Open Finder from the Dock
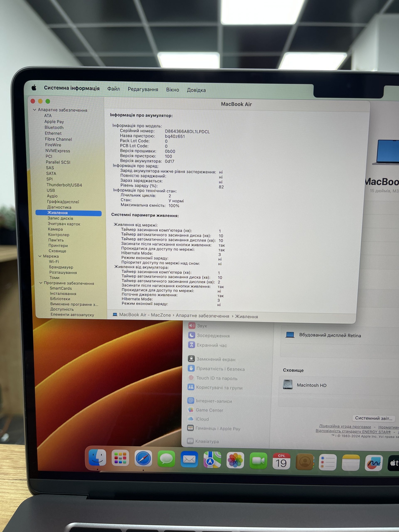Image resolution: width=399 pixels, height=532 pixels. point(97,457)
